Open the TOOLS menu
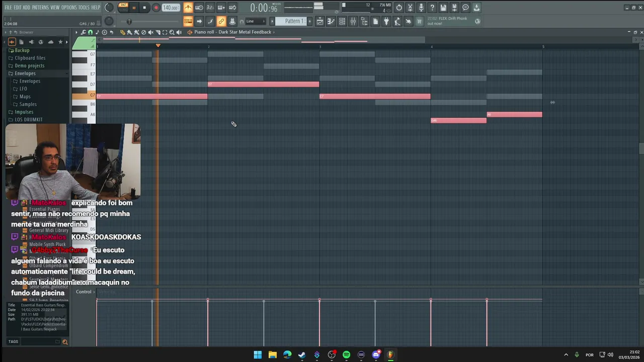 [x=84, y=8]
